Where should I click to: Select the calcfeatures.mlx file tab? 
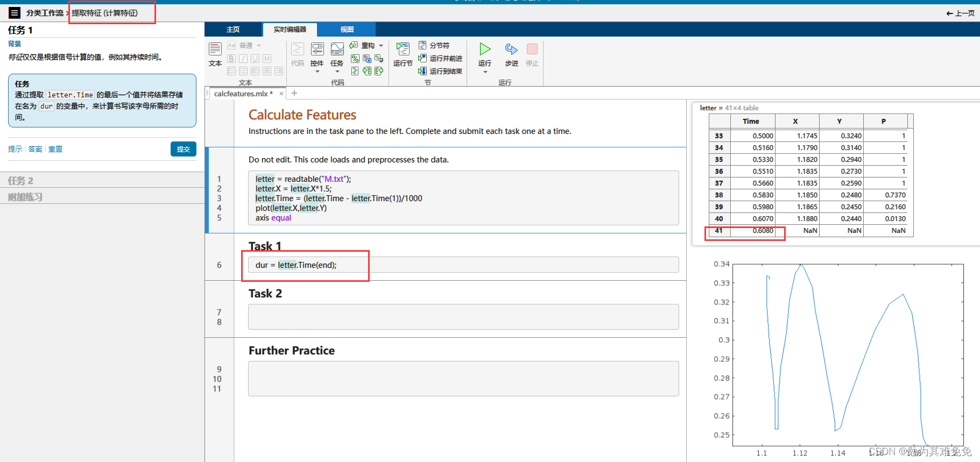(243, 94)
